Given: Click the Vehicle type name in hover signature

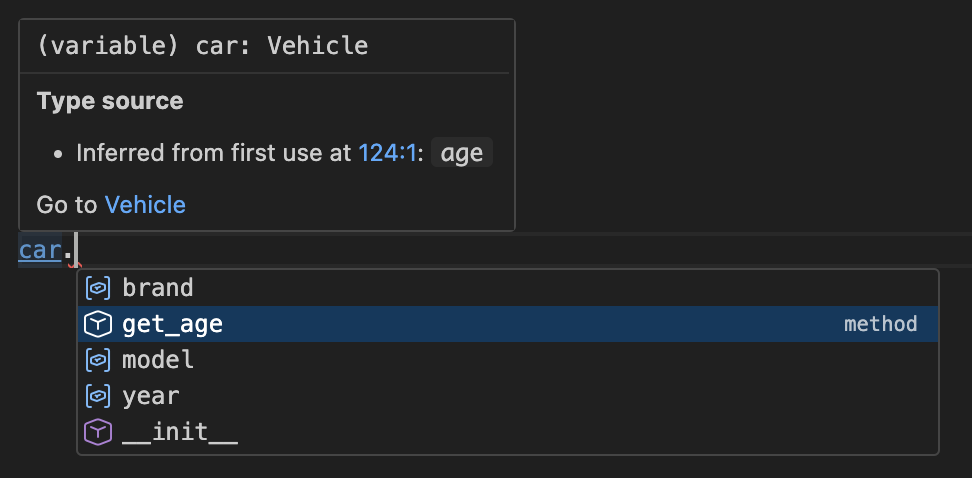Looking at the screenshot, I should (x=317, y=46).
